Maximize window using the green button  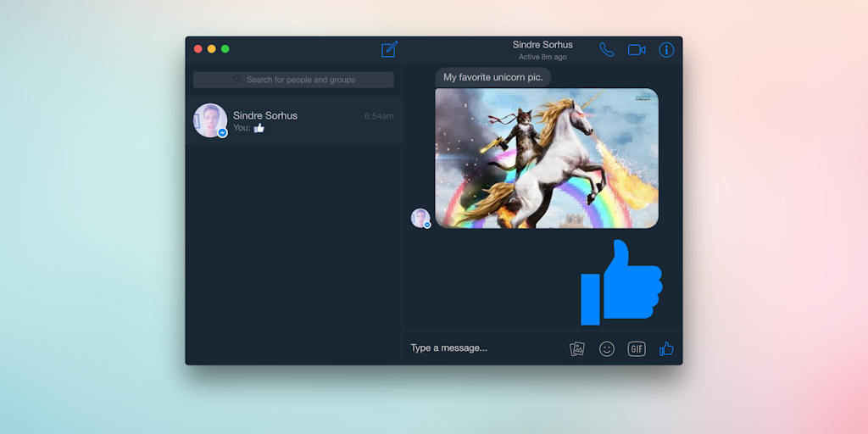pyautogui.click(x=225, y=48)
